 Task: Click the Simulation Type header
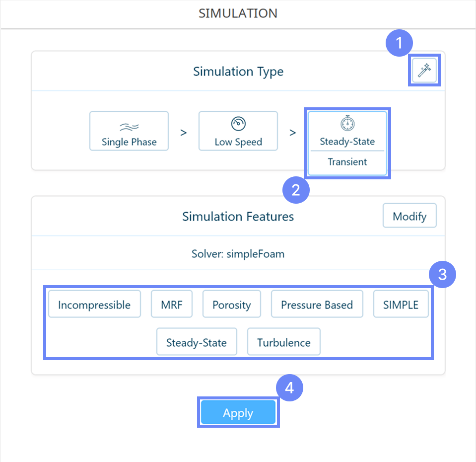[x=238, y=72]
